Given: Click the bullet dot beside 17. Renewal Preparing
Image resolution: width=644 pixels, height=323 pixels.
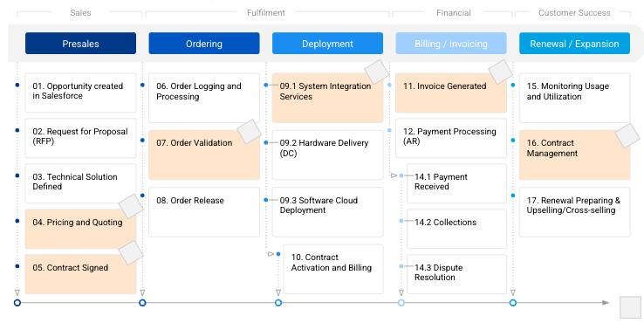Looking at the screenshot, I should 513,196.
